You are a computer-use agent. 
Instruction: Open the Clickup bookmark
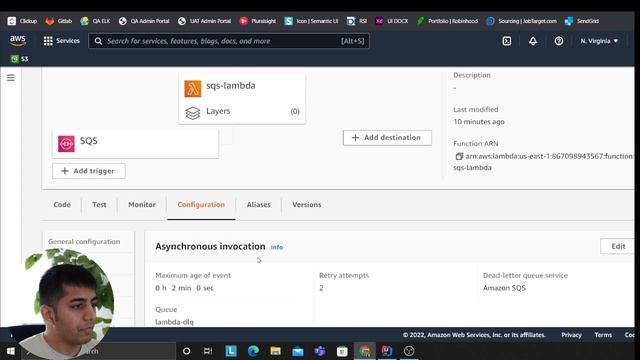coord(22,21)
